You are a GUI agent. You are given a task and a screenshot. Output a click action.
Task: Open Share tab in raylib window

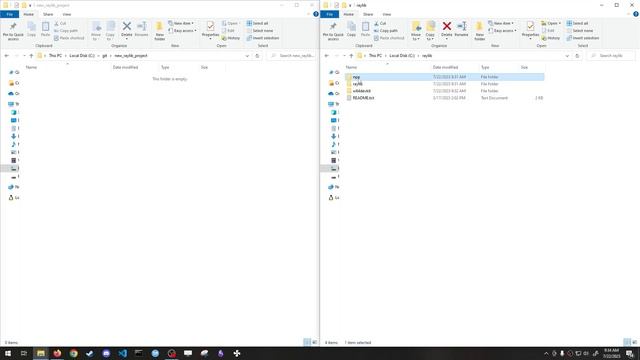coord(368,14)
